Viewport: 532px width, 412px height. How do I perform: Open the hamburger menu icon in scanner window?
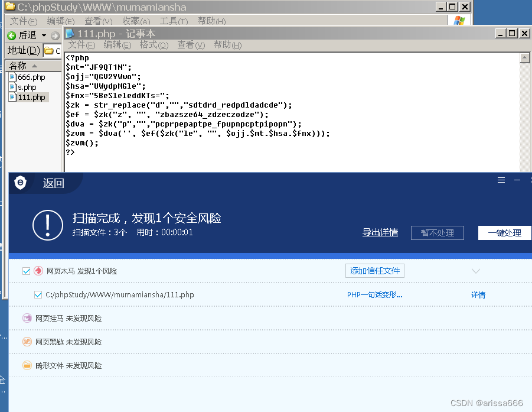click(x=501, y=180)
